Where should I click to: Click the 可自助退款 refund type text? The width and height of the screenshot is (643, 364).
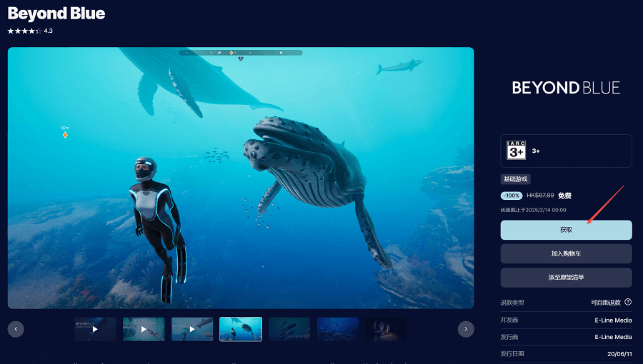(606, 303)
